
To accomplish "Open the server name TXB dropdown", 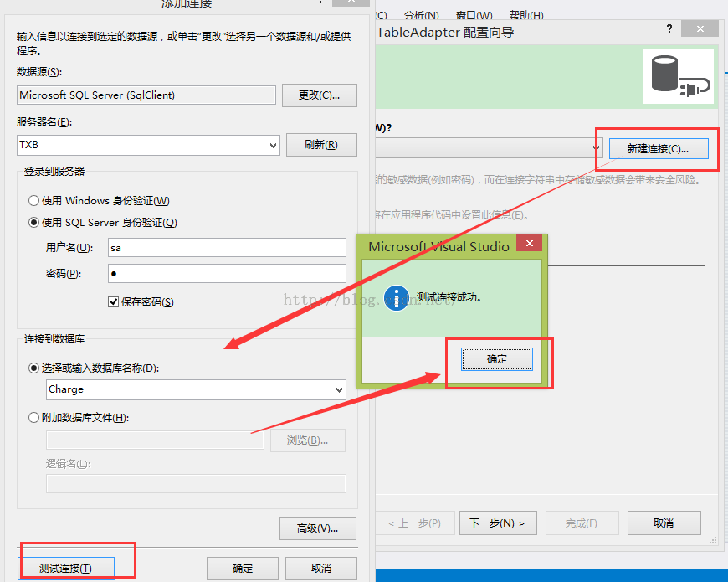I will point(274,146).
